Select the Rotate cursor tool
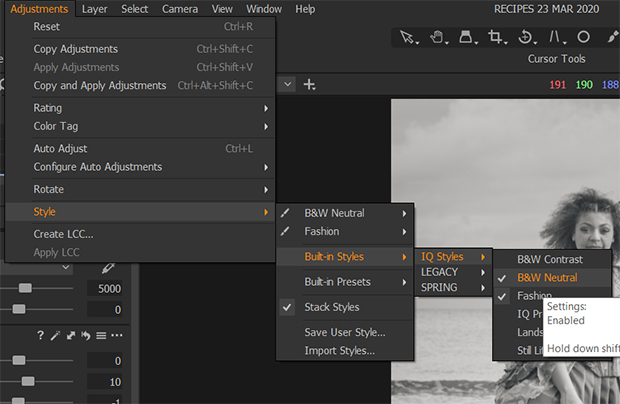Image resolution: width=620 pixels, height=404 pixels. point(527,37)
